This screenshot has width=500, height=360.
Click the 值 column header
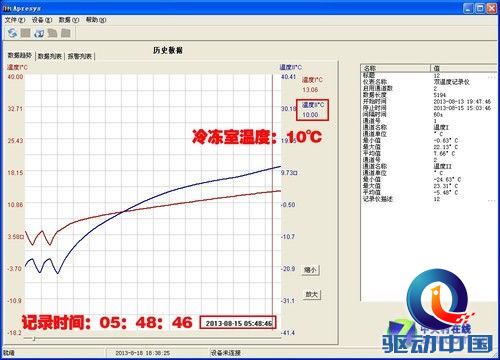[465, 68]
